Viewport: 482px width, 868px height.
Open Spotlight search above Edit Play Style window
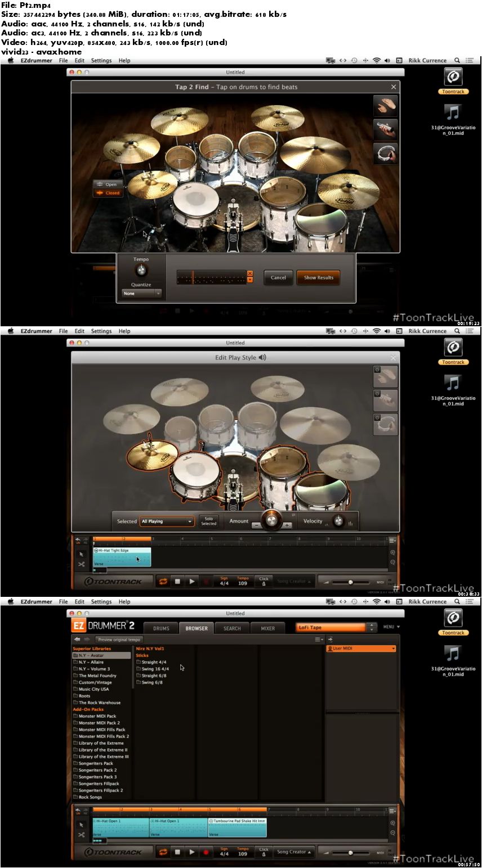coord(457,331)
